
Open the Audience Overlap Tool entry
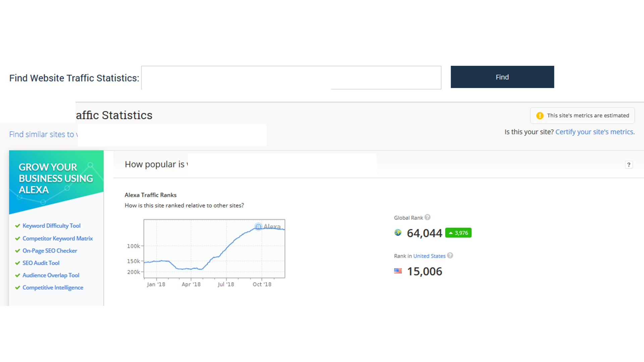click(x=51, y=275)
